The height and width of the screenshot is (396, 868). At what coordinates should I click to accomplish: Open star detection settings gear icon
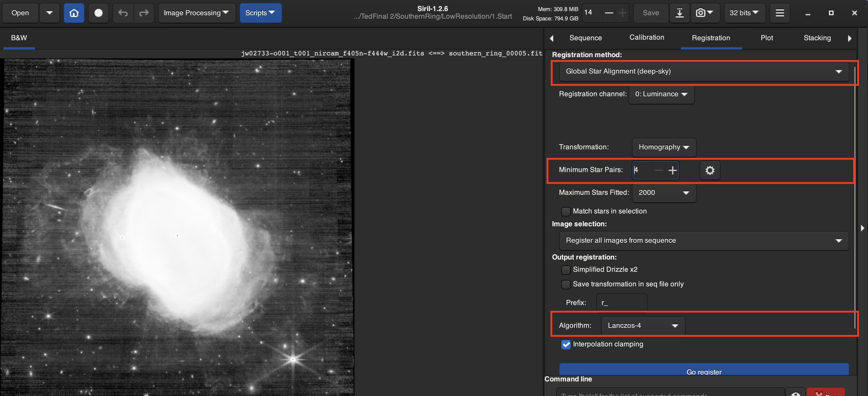(x=710, y=170)
